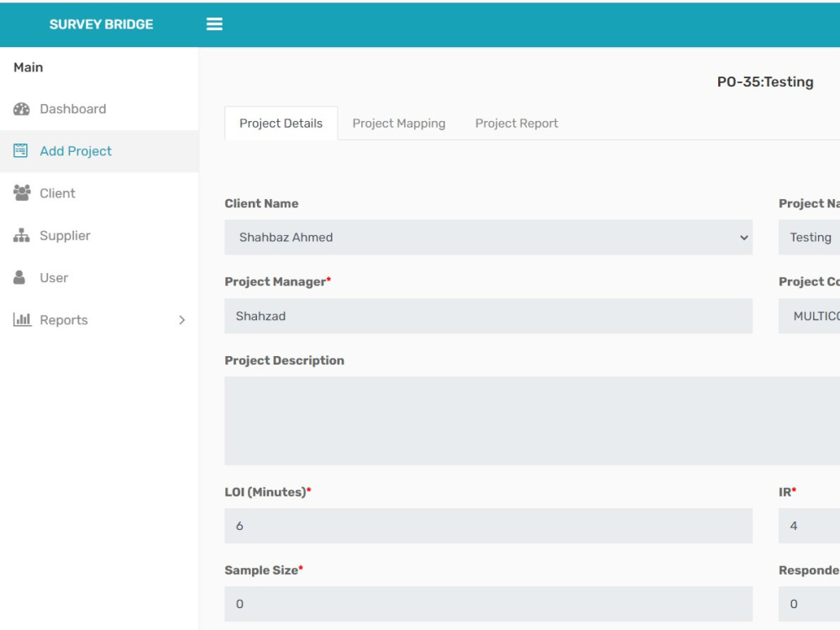The image size is (840, 630).
Task: Click the Add Project form icon
Action: pos(20,150)
